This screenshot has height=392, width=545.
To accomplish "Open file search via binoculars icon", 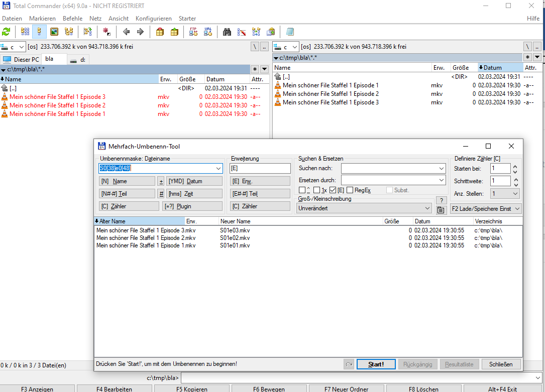I will pyautogui.click(x=227, y=32).
